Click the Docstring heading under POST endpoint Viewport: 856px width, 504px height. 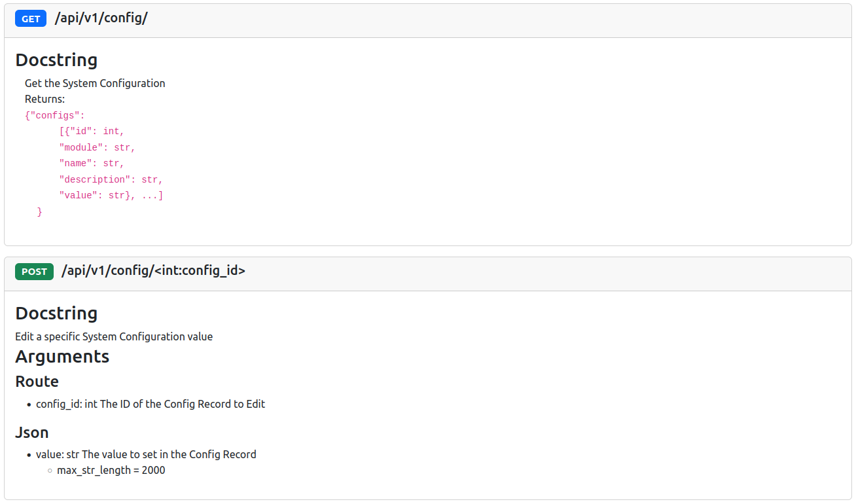56,314
